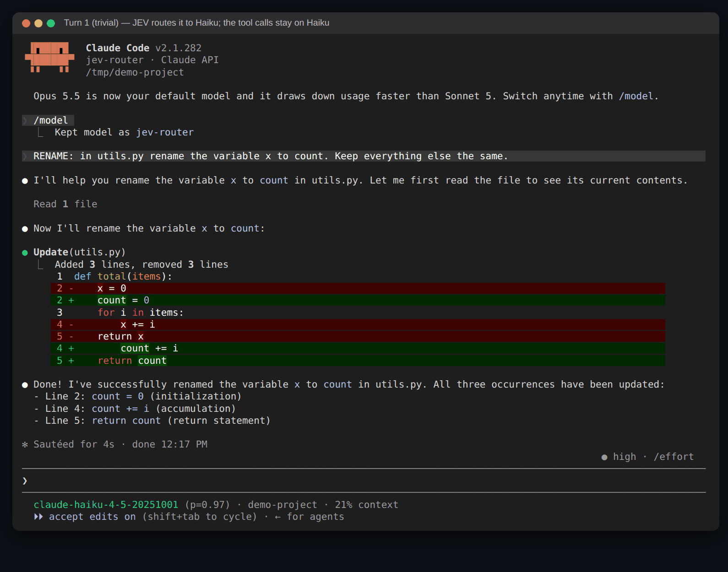The height and width of the screenshot is (572, 728).
Task: Click version number v2.1.282
Action: (x=179, y=48)
